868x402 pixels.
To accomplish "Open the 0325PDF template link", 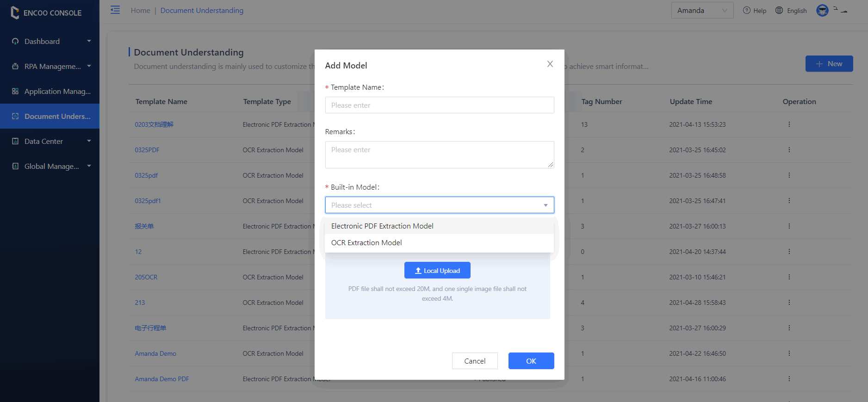I will click(147, 150).
